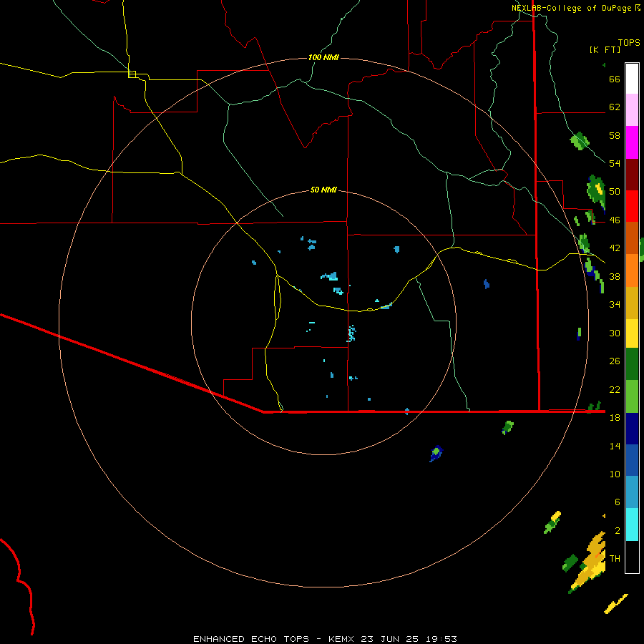The height and width of the screenshot is (644, 644).
Task: Click the "50 NMI" range ring label
Action: [x=323, y=190]
